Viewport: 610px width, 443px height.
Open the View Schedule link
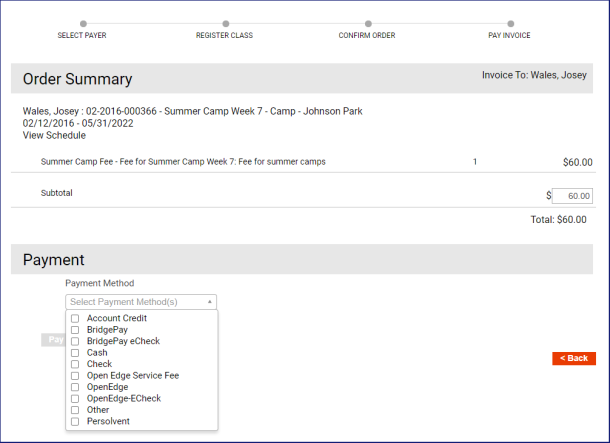(54, 136)
